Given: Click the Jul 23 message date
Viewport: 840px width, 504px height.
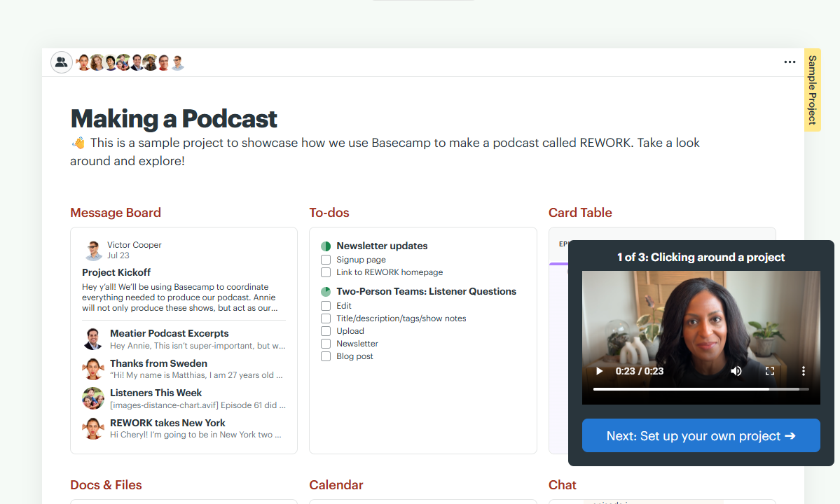Looking at the screenshot, I should click(x=118, y=255).
